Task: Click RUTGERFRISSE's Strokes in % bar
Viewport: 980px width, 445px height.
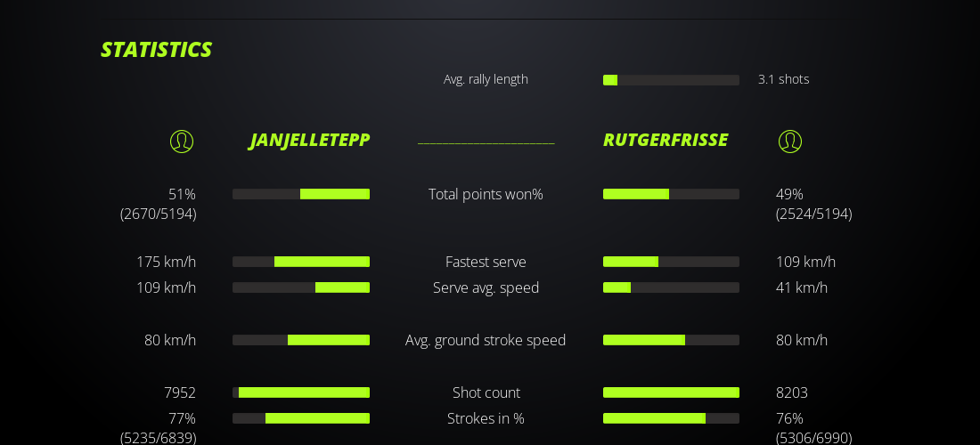Action: pos(671,418)
